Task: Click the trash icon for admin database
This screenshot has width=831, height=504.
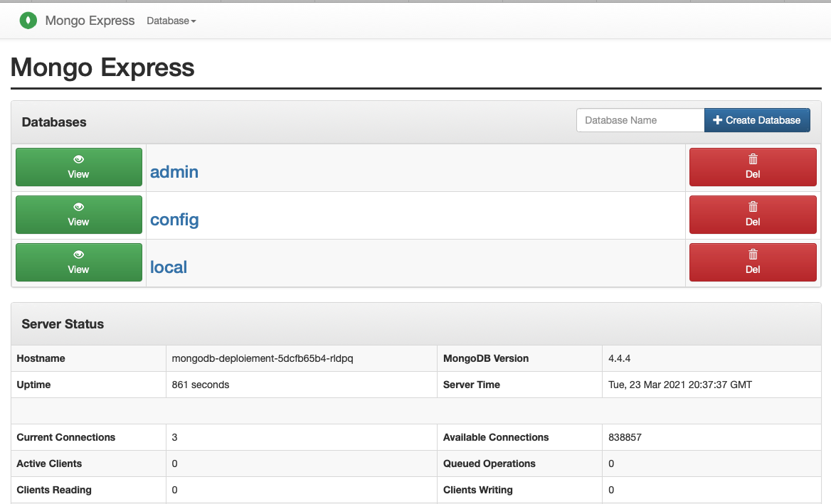Action: tap(753, 159)
